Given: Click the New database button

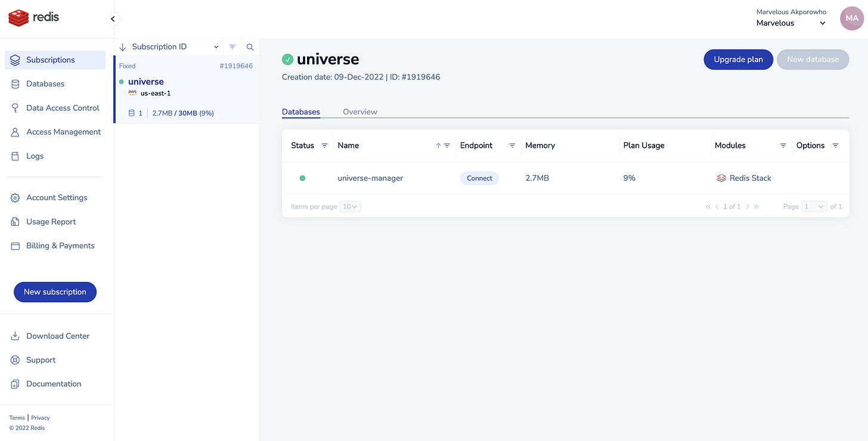Looking at the screenshot, I should 813,60.
